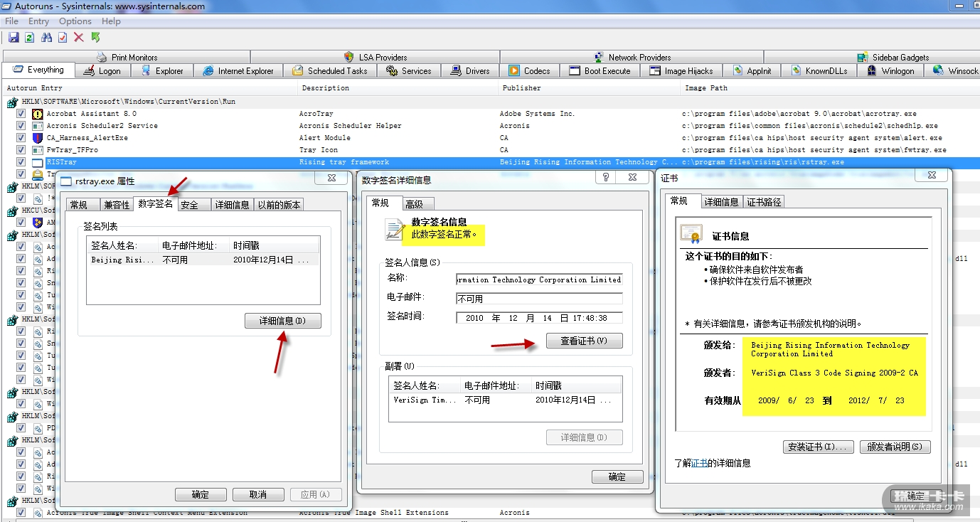Click the 签名时间 signing time field

tap(539, 318)
